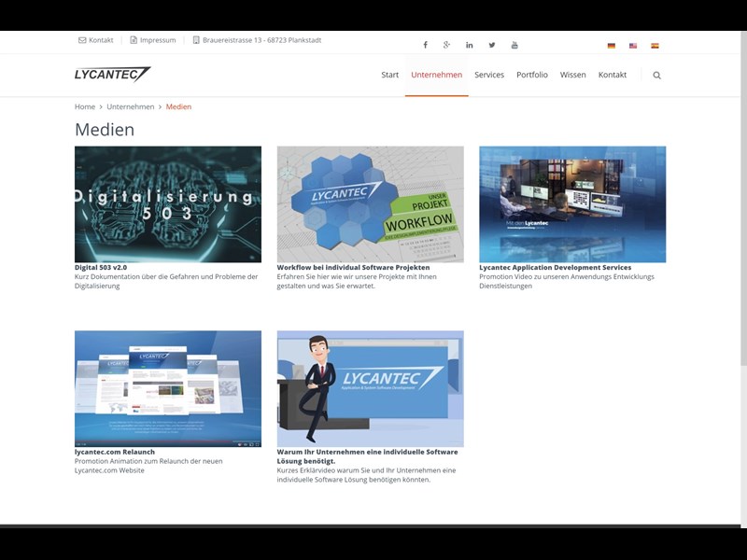Click the 'lycantec.com Relaunch' title
This screenshot has height=560, width=747.
click(114, 452)
